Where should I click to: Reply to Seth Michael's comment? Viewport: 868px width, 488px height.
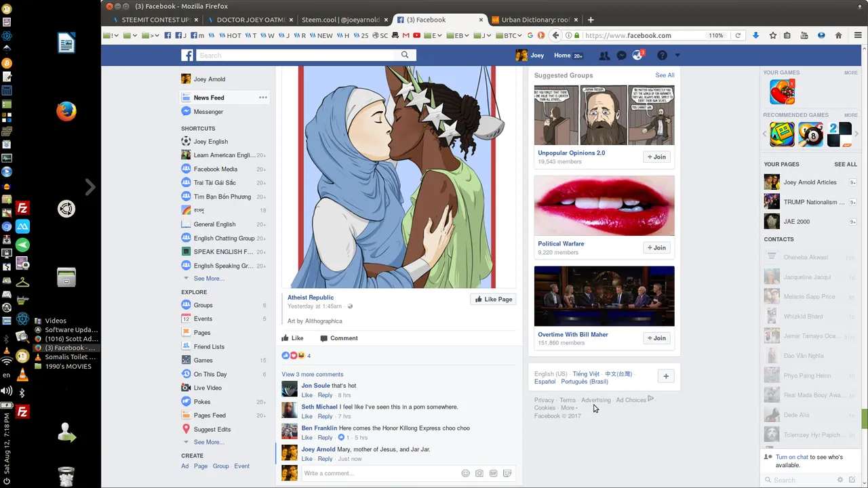click(325, 416)
